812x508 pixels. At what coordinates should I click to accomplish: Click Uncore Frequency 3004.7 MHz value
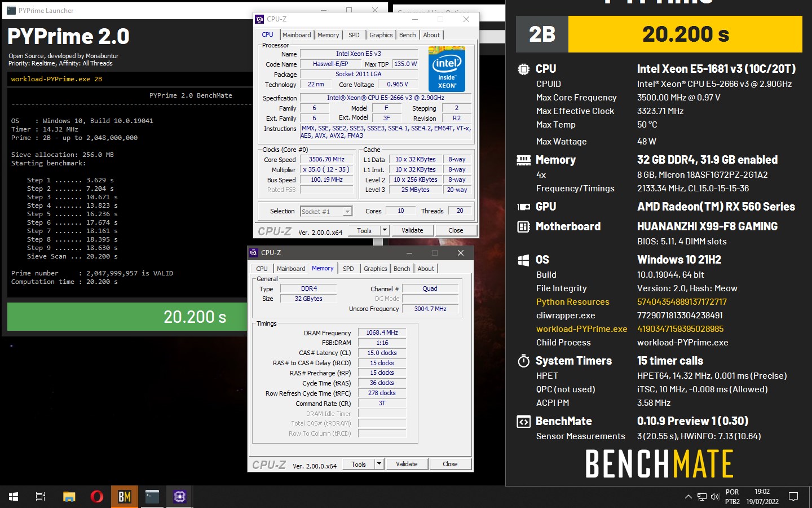(x=430, y=309)
